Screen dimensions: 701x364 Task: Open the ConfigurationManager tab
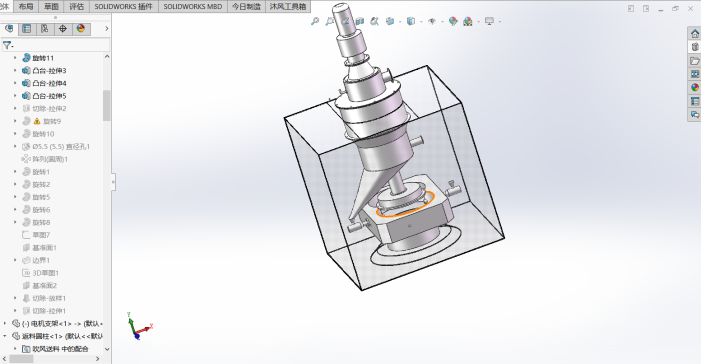pos(45,29)
